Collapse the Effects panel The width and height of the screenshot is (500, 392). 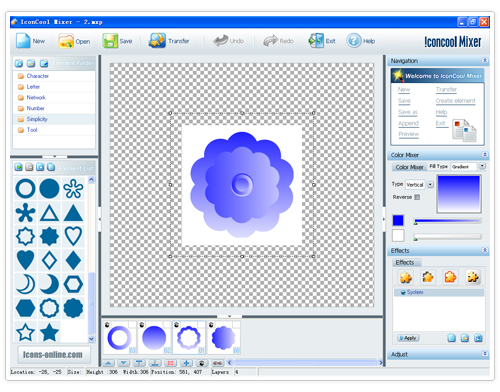(x=485, y=250)
